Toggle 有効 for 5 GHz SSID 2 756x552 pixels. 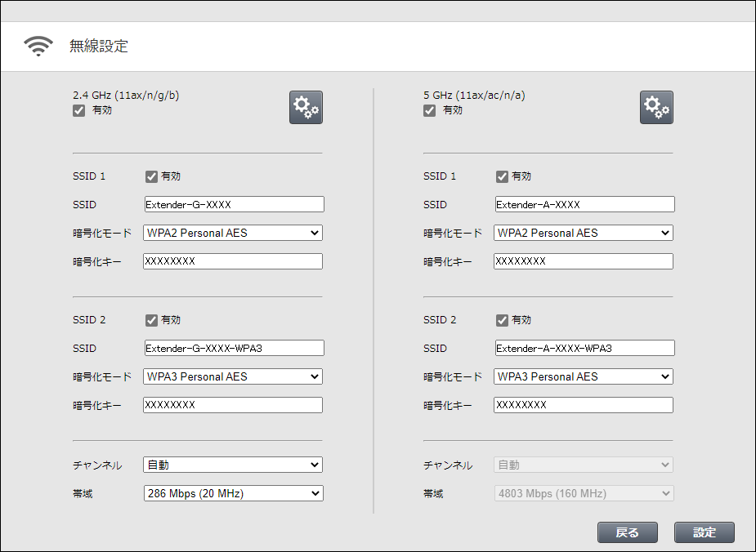click(x=502, y=320)
